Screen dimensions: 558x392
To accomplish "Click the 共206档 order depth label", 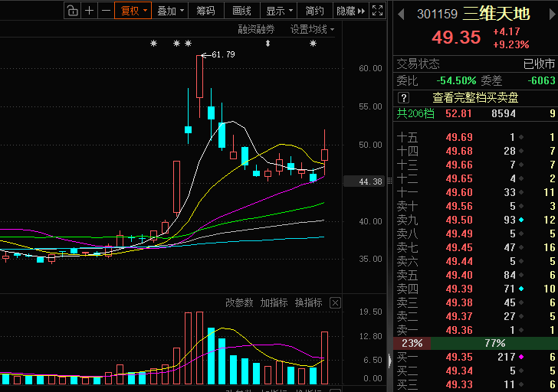I will click(415, 114).
